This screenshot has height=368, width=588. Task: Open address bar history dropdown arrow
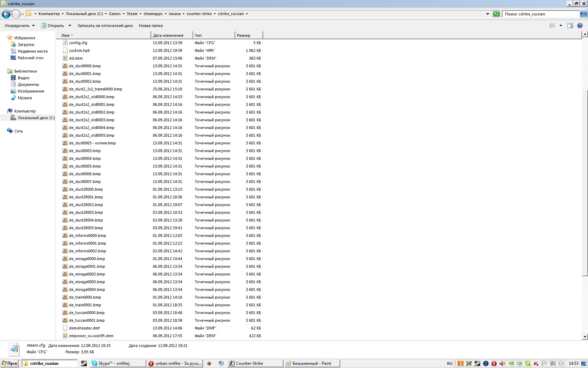click(488, 14)
